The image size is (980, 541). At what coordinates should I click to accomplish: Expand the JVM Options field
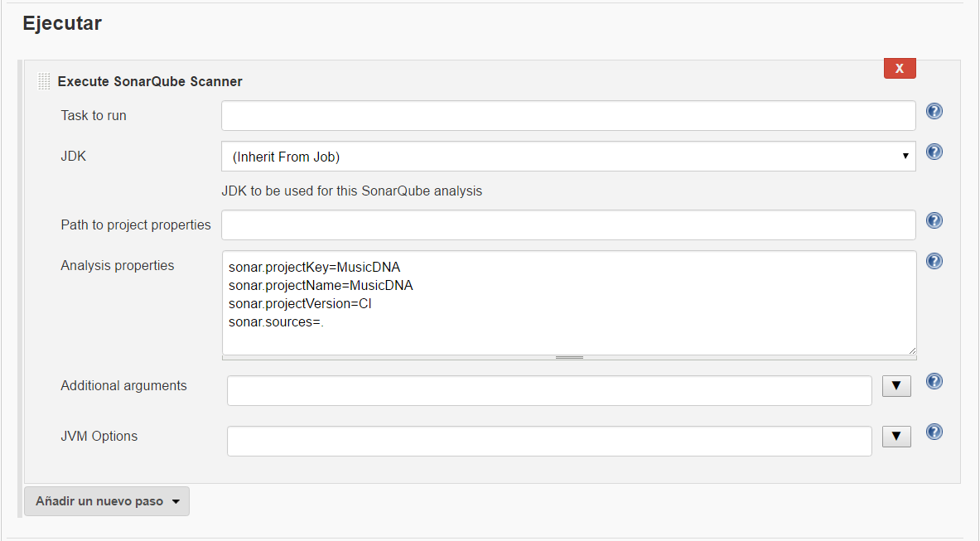point(896,437)
